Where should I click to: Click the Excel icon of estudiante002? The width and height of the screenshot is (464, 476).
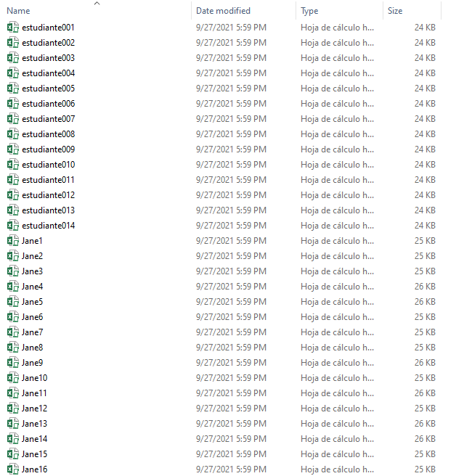tap(13, 43)
